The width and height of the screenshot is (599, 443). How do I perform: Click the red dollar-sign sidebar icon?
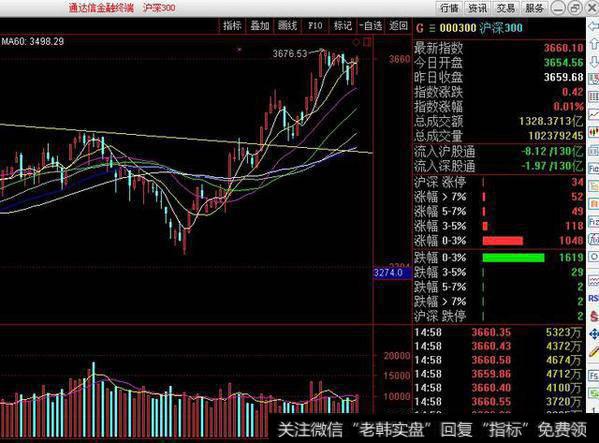[594, 316]
